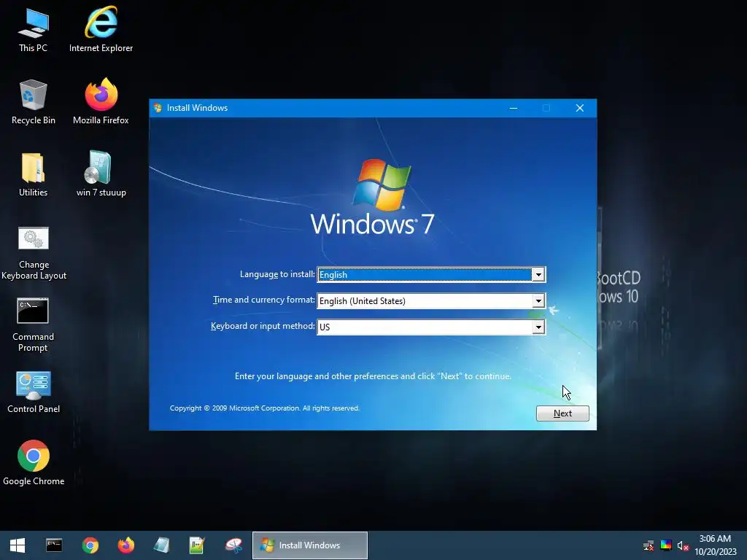Click Install Windows title bar icon
This screenshot has height=560, width=747.
tap(158, 108)
